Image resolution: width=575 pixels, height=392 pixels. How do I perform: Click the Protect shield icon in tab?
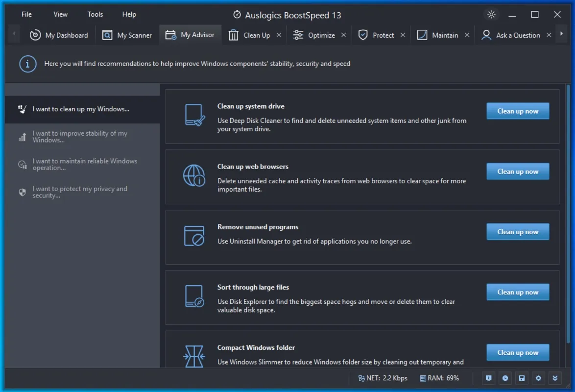coord(363,35)
